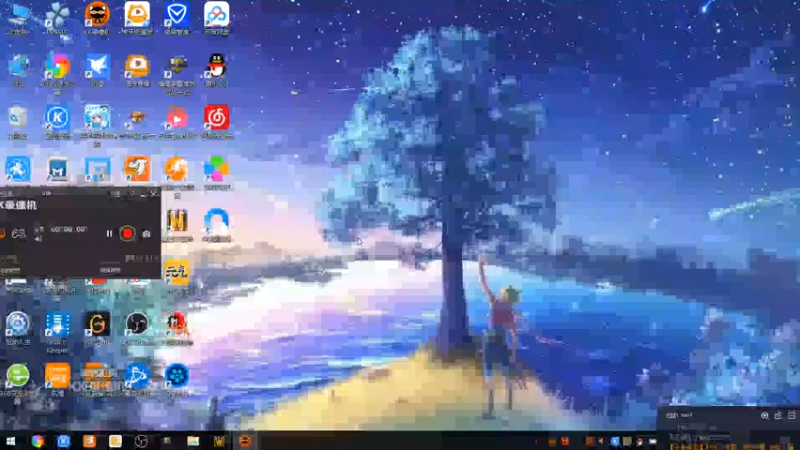800x450 pixels.
Task: Open the colorful pinwheel browser shortcut
Action: click(57, 66)
